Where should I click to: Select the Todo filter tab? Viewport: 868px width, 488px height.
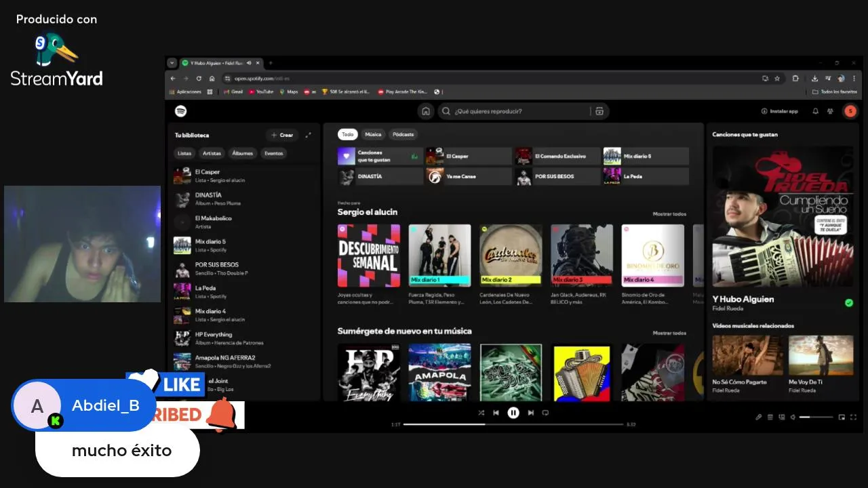point(347,134)
